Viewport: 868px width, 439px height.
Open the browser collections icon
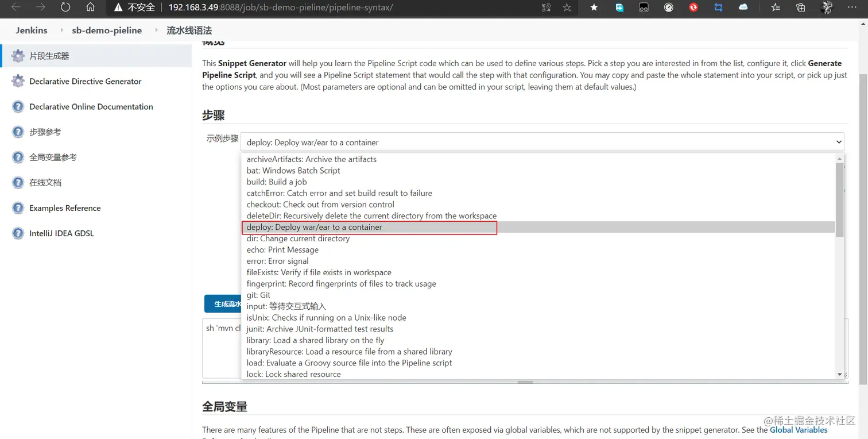801,7
